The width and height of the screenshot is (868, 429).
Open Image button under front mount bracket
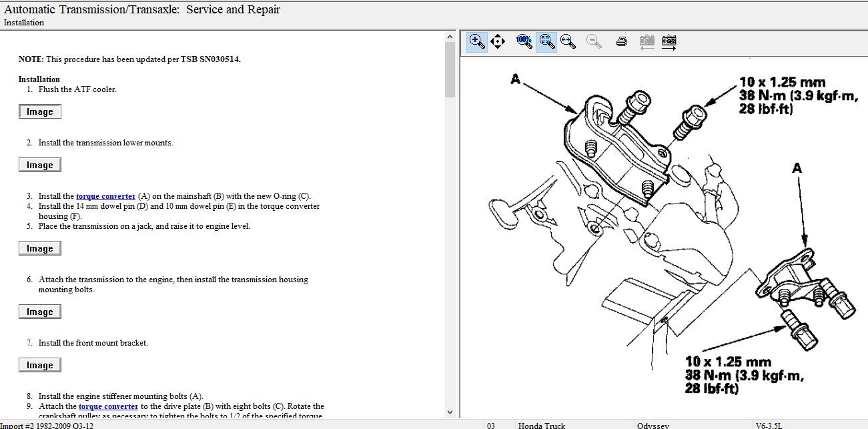click(x=40, y=365)
